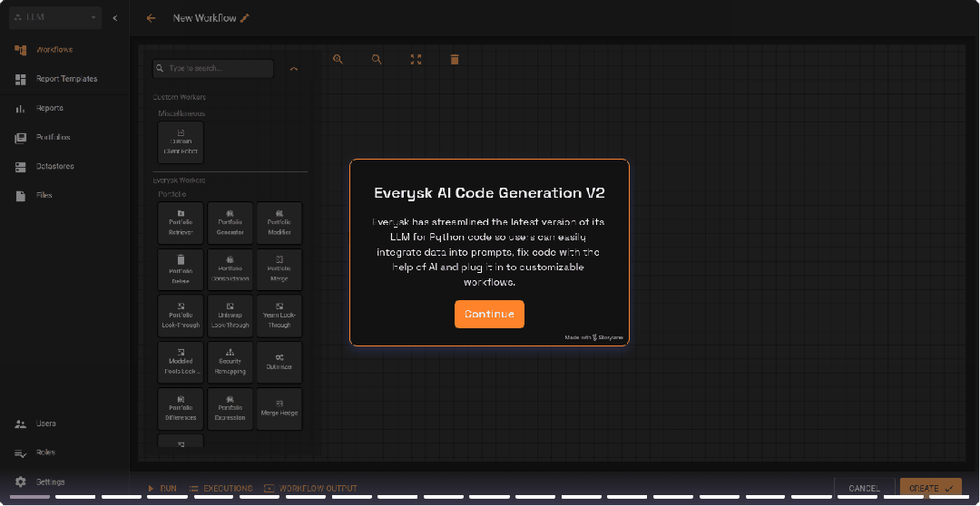Image resolution: width=980 pixels, height=506 pixels.
Task: Select the Portfolio Merge worker
Action: click(279, 270)
